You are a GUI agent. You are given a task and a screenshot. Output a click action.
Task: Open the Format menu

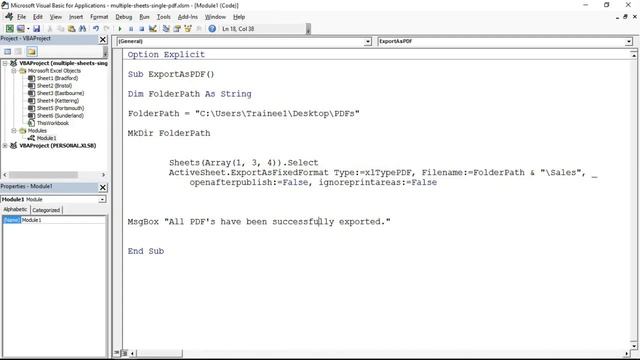[x=99, y=17]
